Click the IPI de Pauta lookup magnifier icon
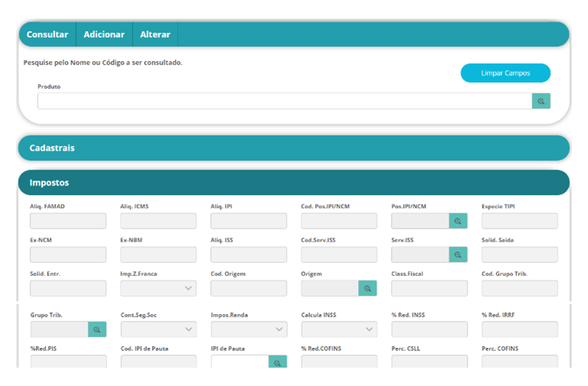 click(x=277, y=362)
